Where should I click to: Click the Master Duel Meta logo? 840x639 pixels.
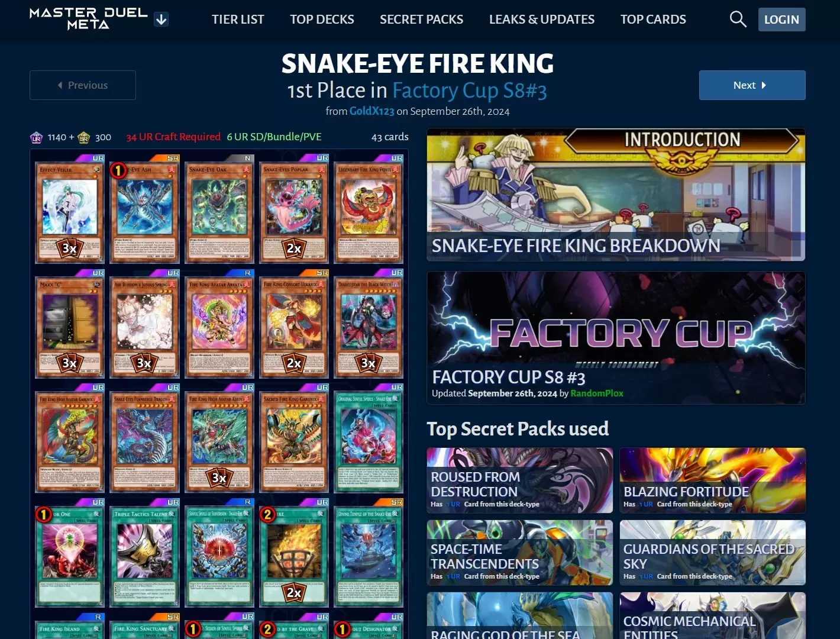[x=89, y=19]
